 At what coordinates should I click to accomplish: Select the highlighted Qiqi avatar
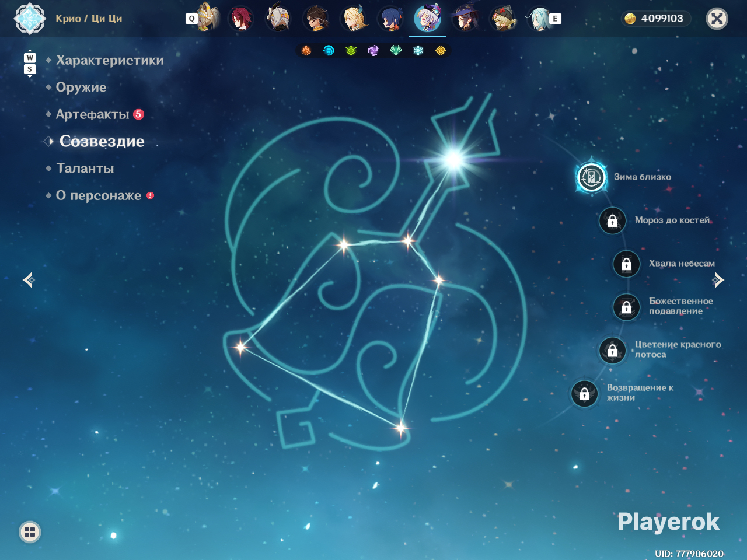coord(428,19)
